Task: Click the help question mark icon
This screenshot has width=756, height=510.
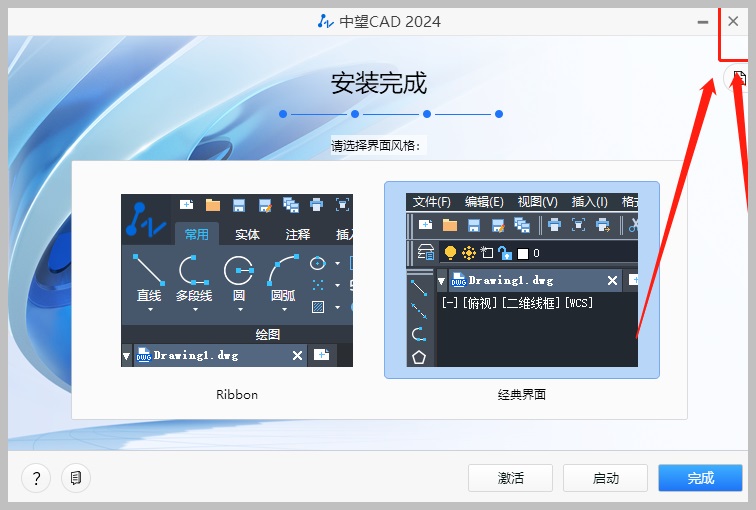Action: click(x=36, y=478)
